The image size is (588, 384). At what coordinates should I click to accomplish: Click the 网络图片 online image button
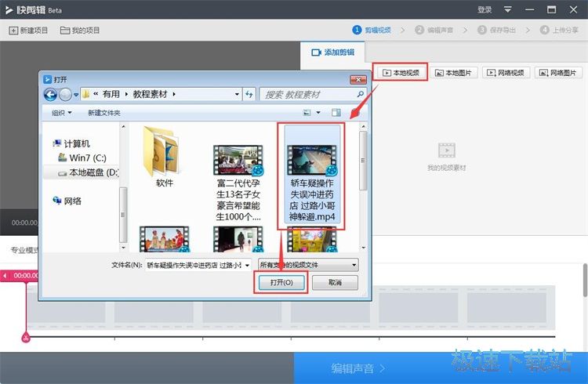click(x=558, y=72)
